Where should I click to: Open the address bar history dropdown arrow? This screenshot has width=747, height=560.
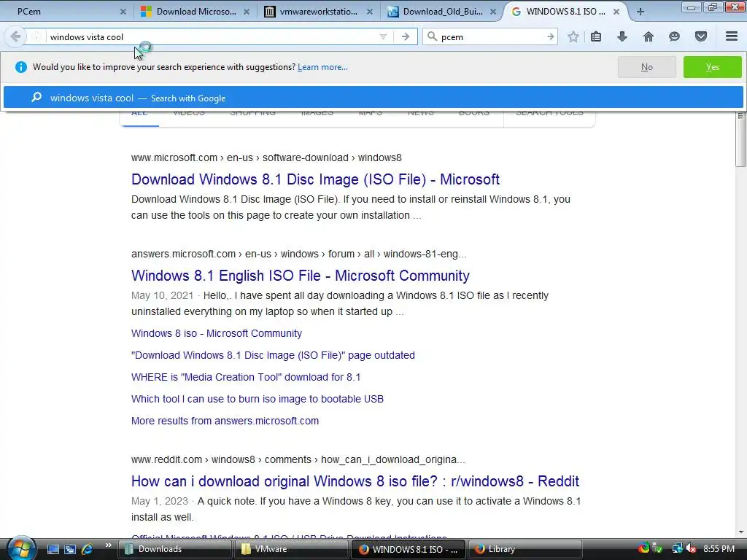point(382,36)
